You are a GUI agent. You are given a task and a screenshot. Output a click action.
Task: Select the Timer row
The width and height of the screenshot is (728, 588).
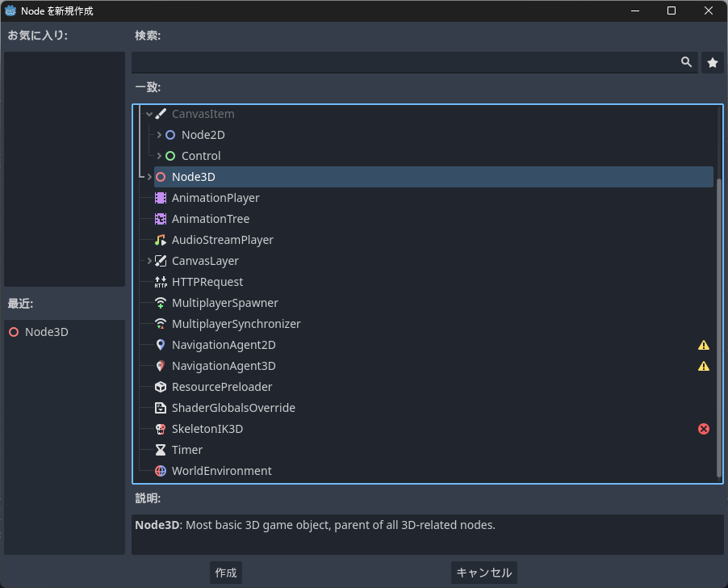click(433, 450)
